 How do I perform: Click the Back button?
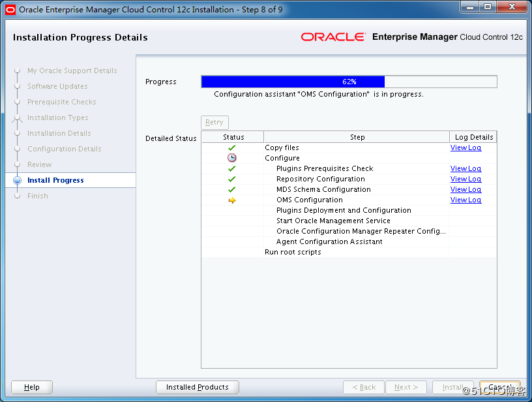coord(364,387)
